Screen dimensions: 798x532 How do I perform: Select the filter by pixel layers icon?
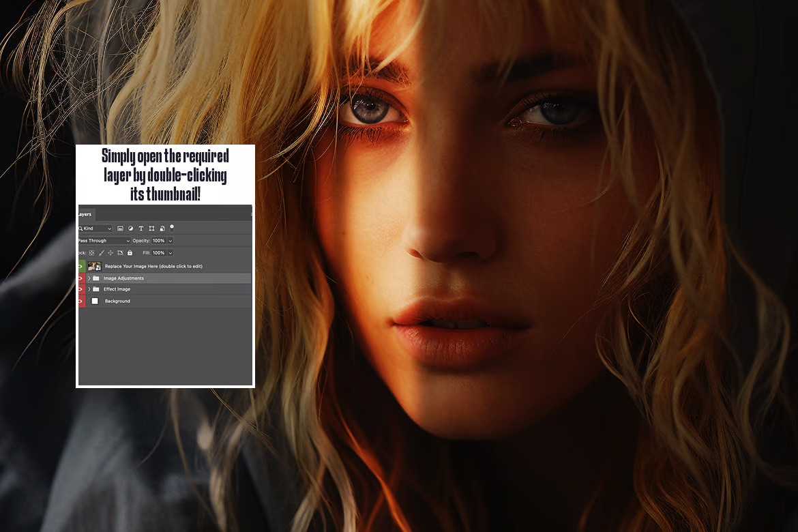(x=120, y=228)
